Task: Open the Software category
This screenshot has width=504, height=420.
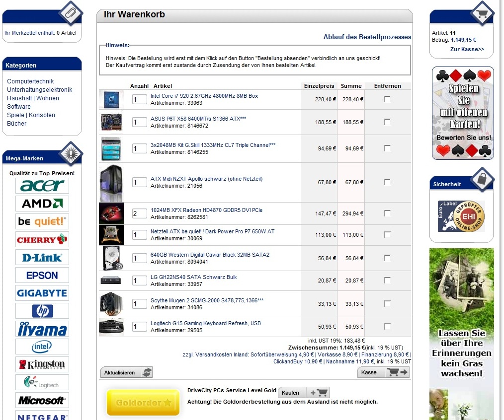Action: pyautogui.click(x=19, y=106)
